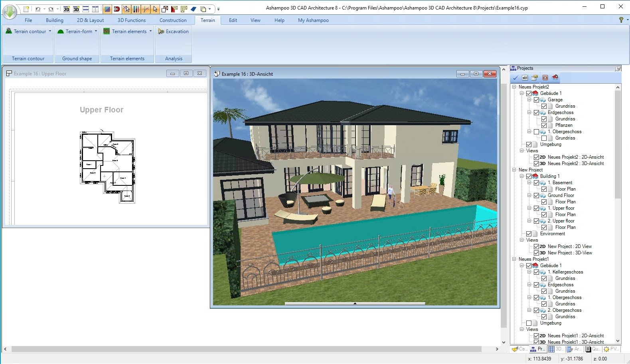
Task: Click the Terrain contour tool icon
Action: (x=9, y=31)
